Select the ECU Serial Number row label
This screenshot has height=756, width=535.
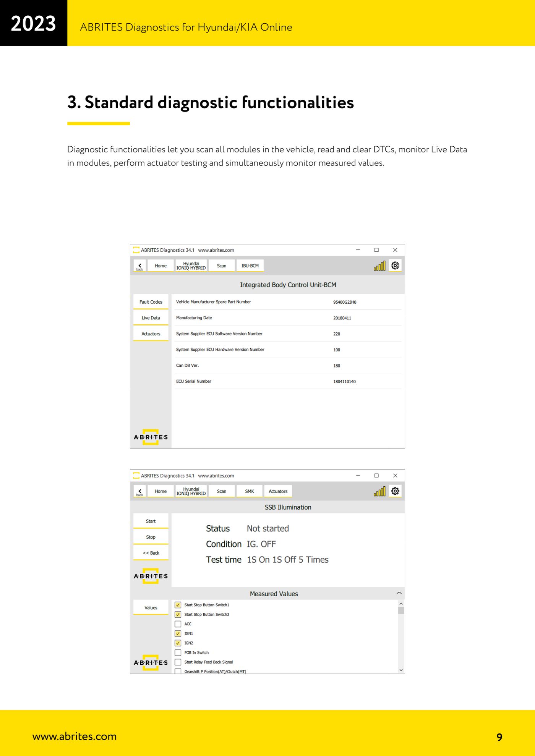click(x=193, y=381)
